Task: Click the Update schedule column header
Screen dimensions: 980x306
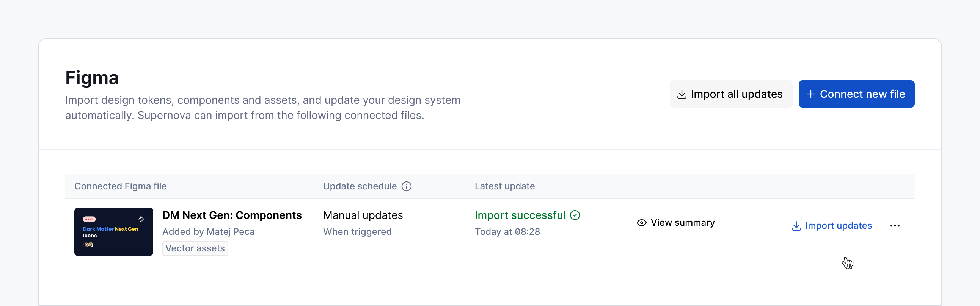Action: pos(360,186)
